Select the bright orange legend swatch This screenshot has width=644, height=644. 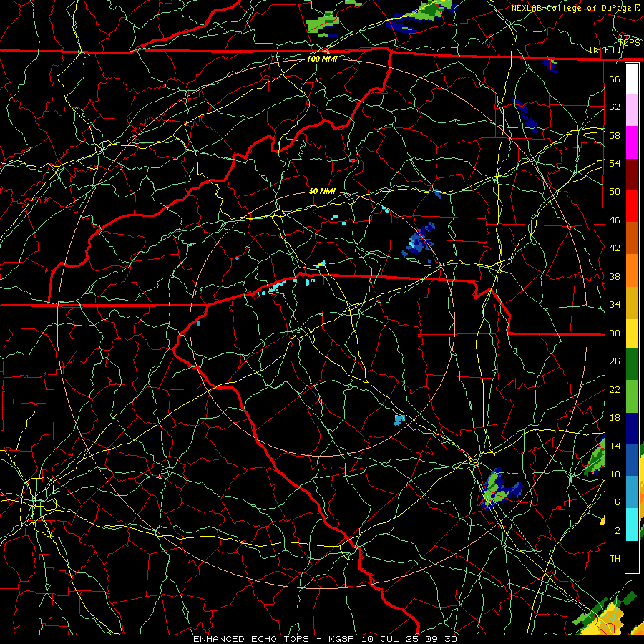pyautogui.click(x=632, y=270)
